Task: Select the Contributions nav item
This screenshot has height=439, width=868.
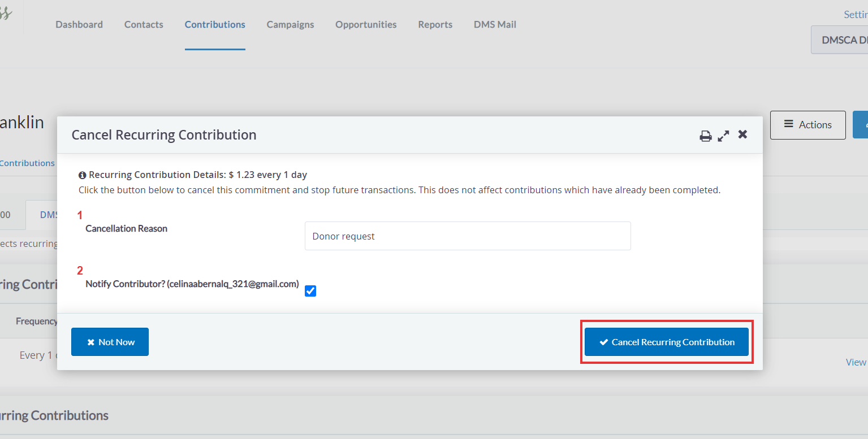Action: tap(215, 25)
